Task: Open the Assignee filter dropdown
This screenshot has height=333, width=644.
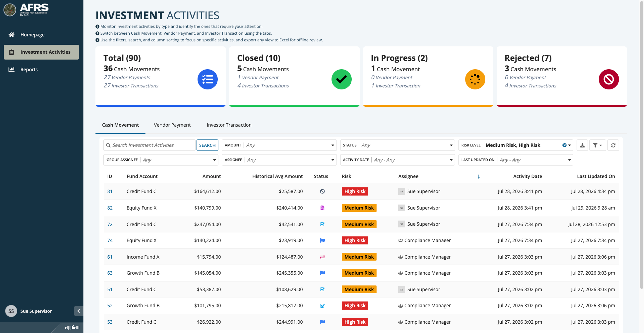Action: tap(279, 160)
